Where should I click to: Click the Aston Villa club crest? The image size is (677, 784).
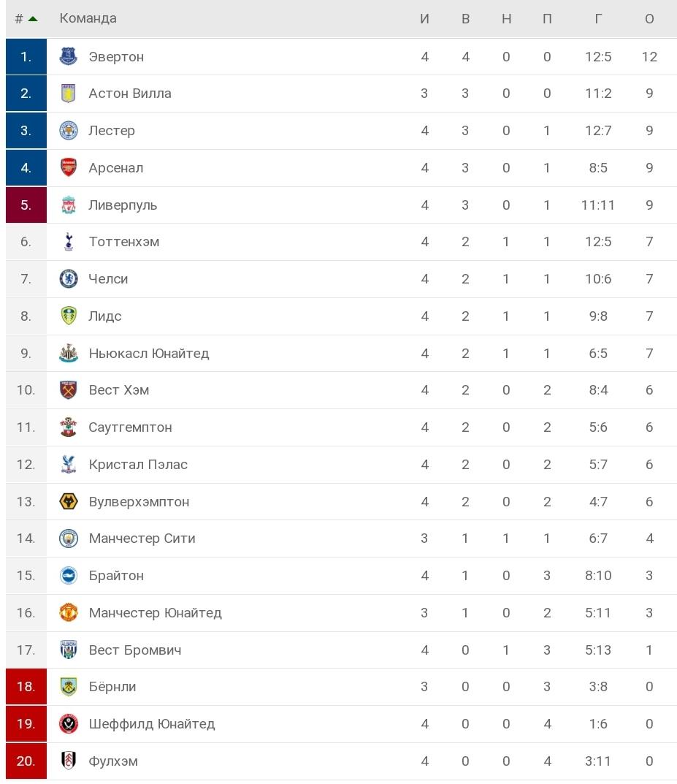[67, 94]
